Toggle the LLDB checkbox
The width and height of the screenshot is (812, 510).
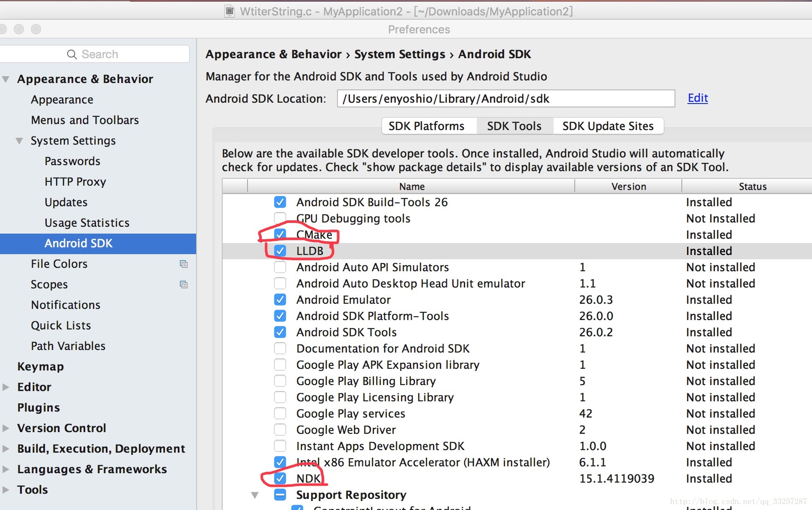[280, 251]
